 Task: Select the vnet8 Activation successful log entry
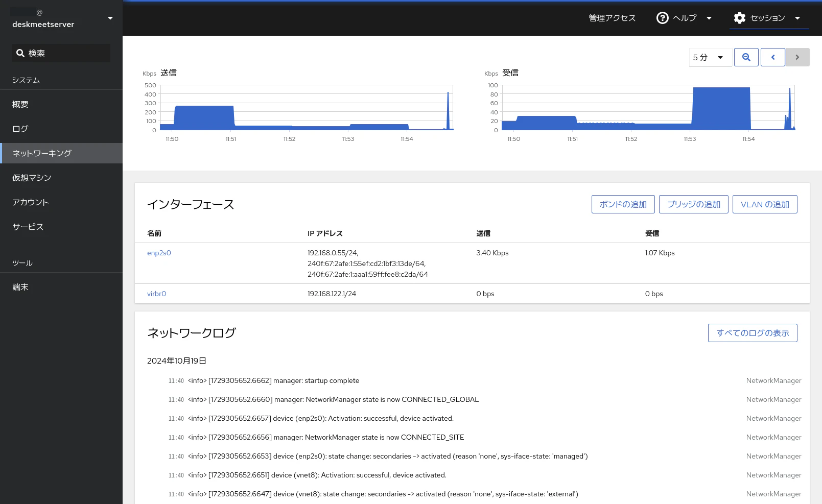[473, 475]
